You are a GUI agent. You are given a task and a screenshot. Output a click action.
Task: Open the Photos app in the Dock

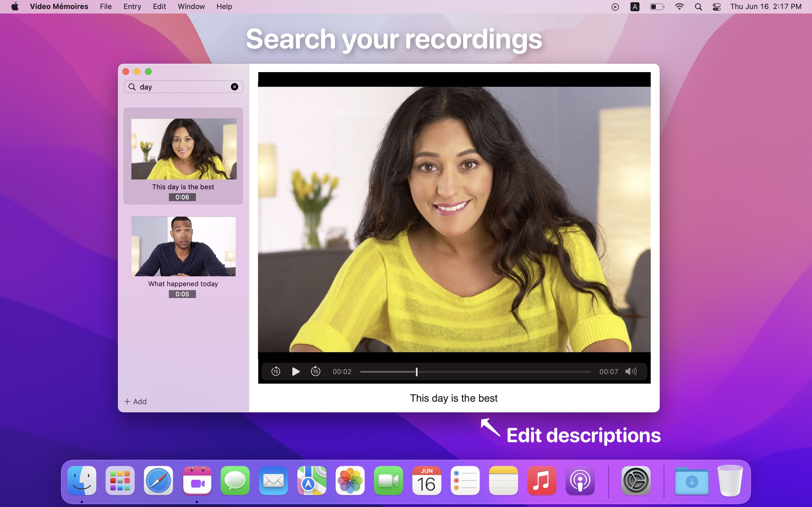(350, 480)
